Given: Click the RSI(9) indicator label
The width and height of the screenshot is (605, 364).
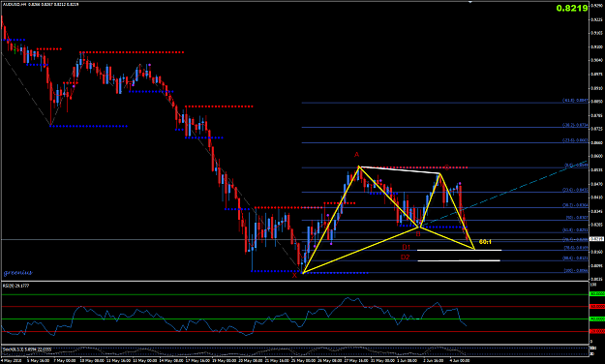Looking at the screenshot, I should pyautogui.click(x=16, y=286).
